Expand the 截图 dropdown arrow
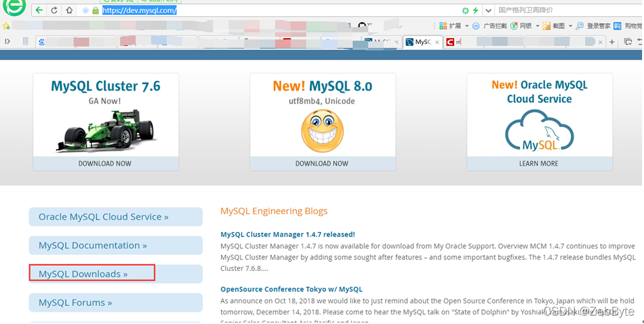The image size is (644, 324). click(x=570, y=27)
